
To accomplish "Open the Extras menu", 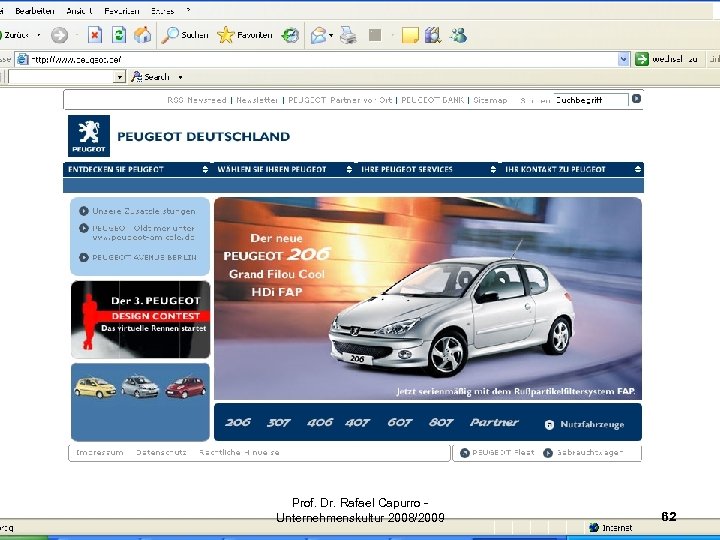I will click(x=163, y=11).
